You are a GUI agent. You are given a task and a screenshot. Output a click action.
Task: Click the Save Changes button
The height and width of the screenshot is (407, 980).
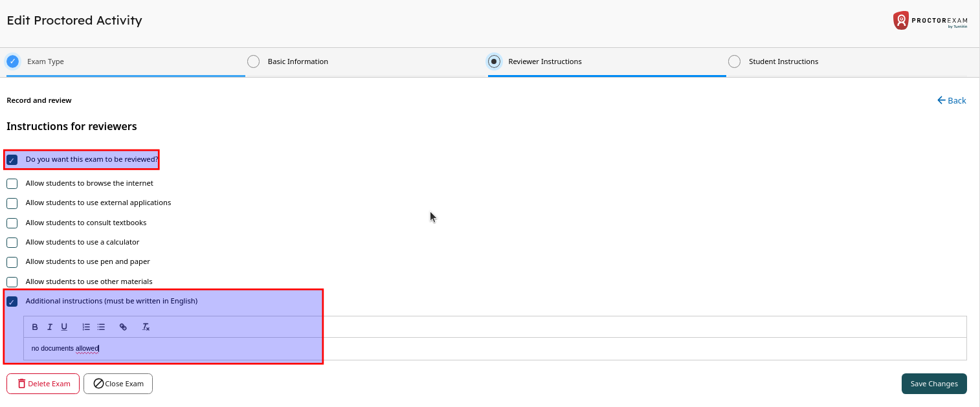point(933,384)
